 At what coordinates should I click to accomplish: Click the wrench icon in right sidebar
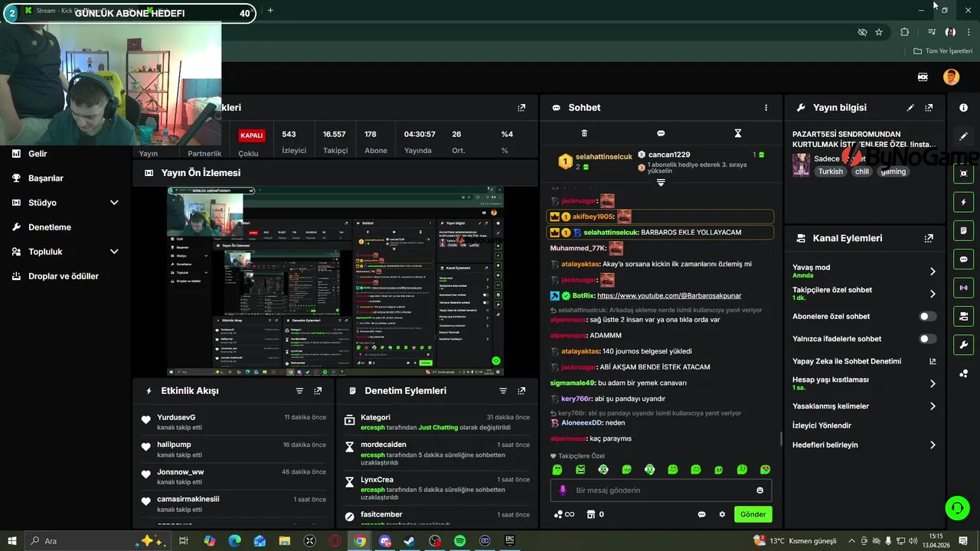[964, 344]
